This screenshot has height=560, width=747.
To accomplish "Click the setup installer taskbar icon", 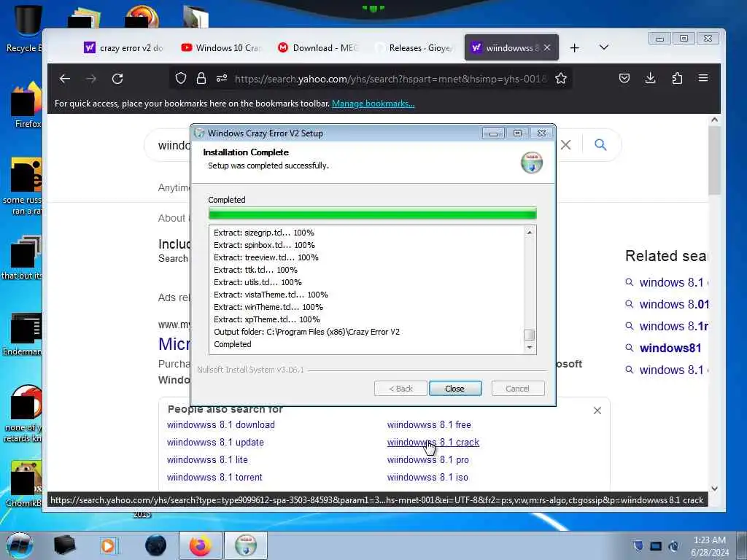I will tap(245, 545).
